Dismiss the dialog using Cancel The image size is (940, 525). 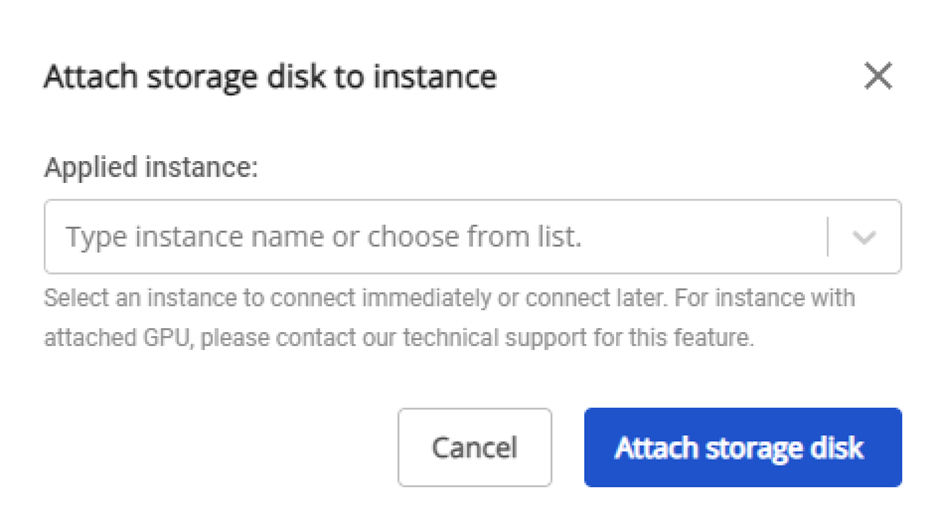pos(474,447)
